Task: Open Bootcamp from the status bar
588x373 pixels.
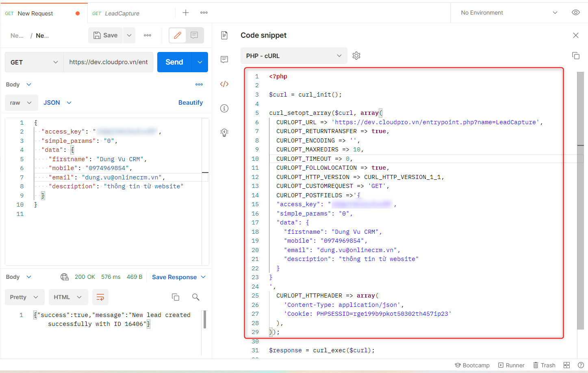Action: point(472,365)
